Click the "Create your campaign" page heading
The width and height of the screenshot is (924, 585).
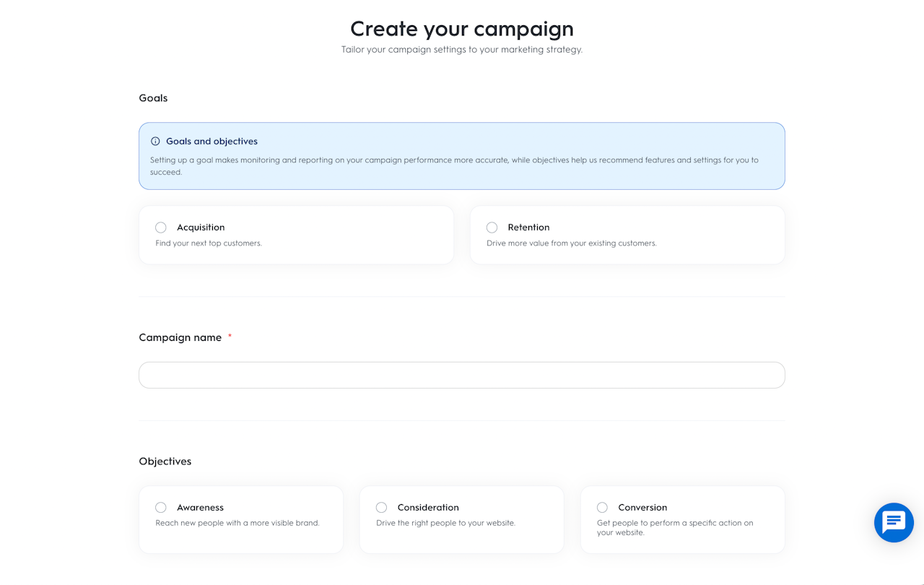[462, 29]
